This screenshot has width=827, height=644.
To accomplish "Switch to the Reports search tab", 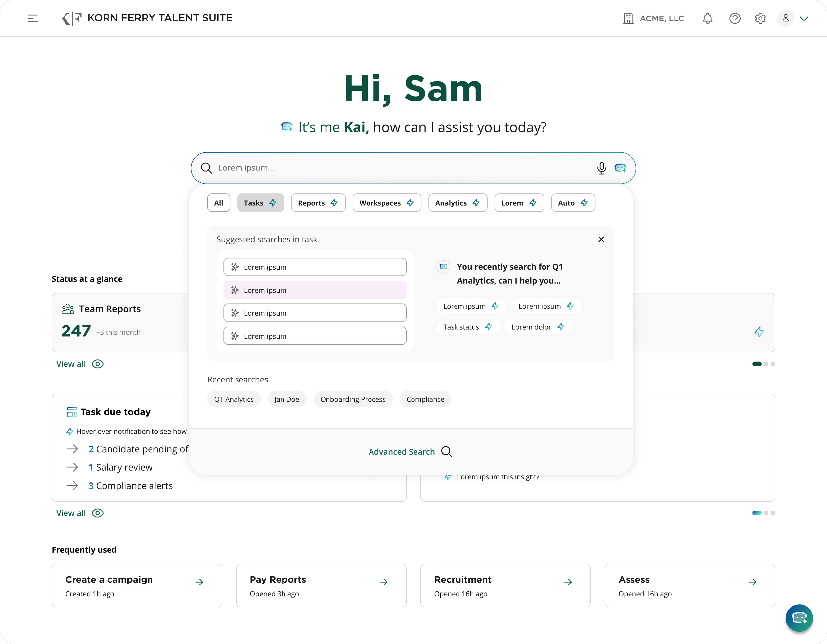I will 318,202.
